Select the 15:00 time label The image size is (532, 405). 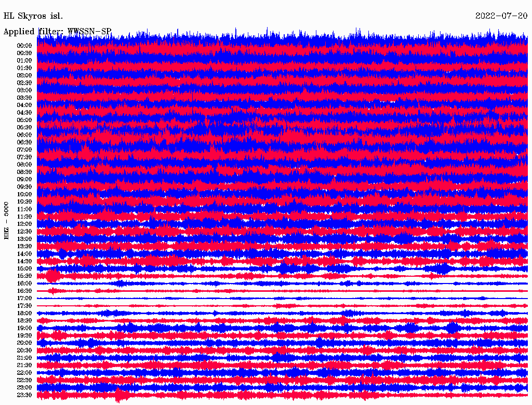24,268
